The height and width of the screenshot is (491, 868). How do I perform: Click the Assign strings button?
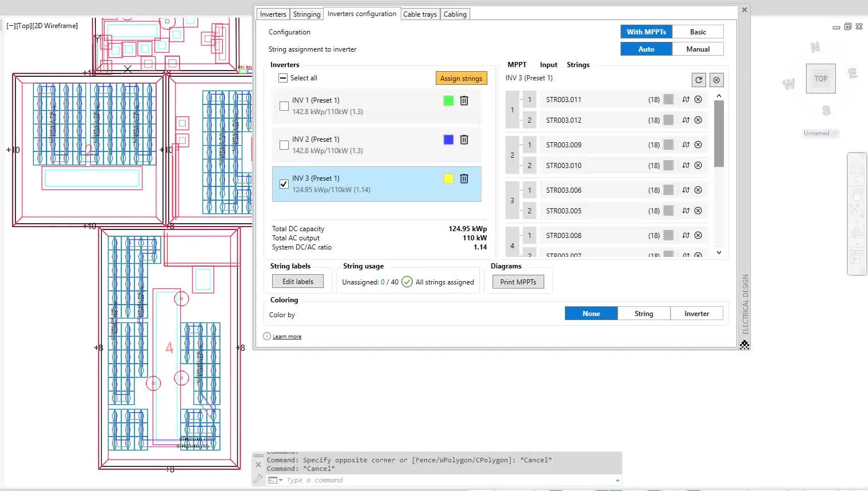tap(461, 79)
